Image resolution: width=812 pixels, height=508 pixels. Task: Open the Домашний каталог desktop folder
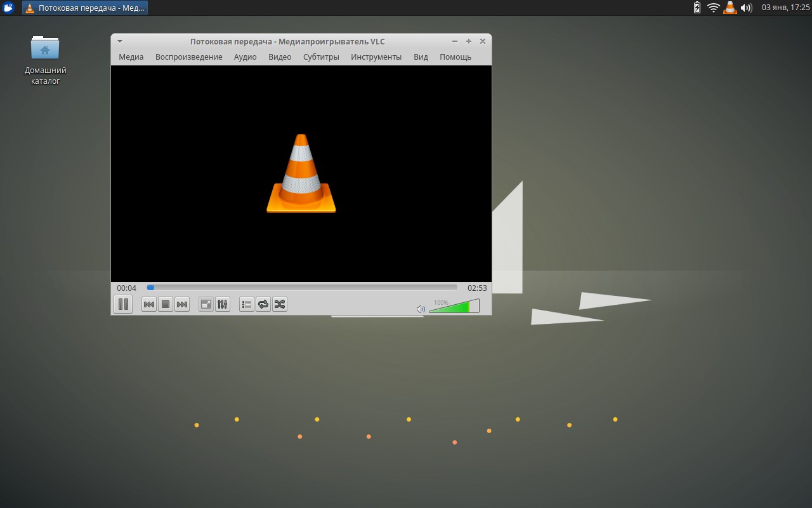coord(45,60)
